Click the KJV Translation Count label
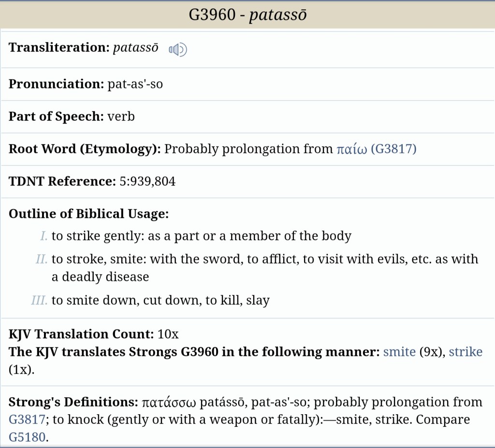495x448 pixels. point(81,334)
